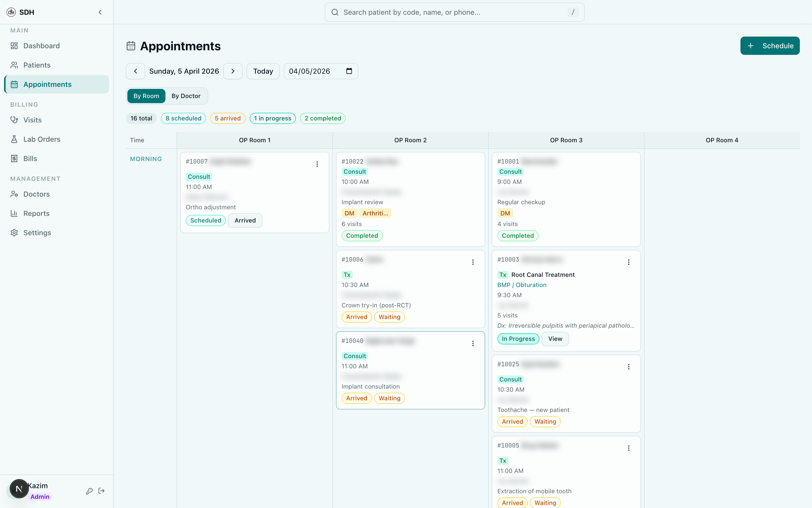Click Waiting badge on #10006
Image resolution: width=812 pixels, height=508 pixels.
coord(389,317)
